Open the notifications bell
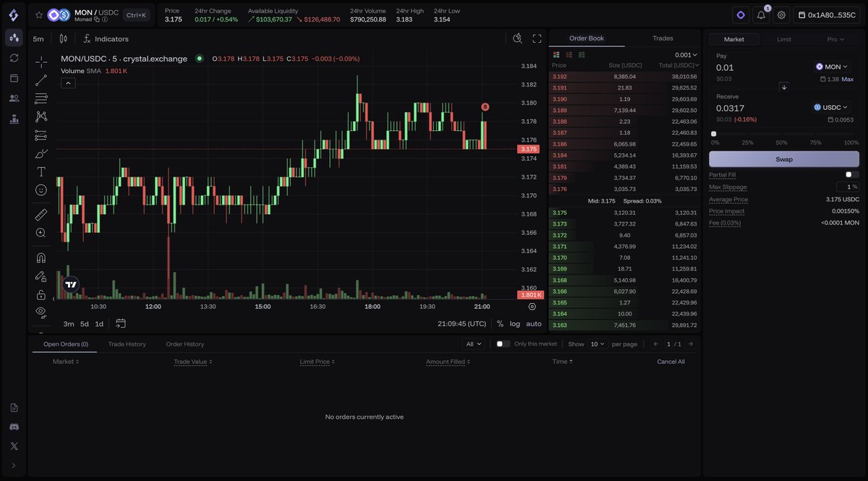This screenshot has width=868, height=481. click(762, 14)
